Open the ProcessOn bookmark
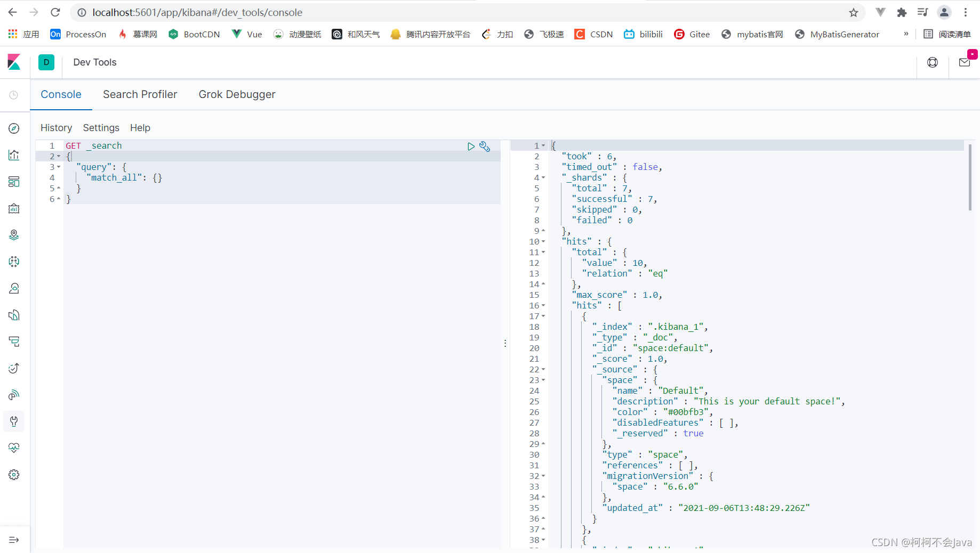The height and width of the screenshot is (553, 980). (x=78, y=34)
